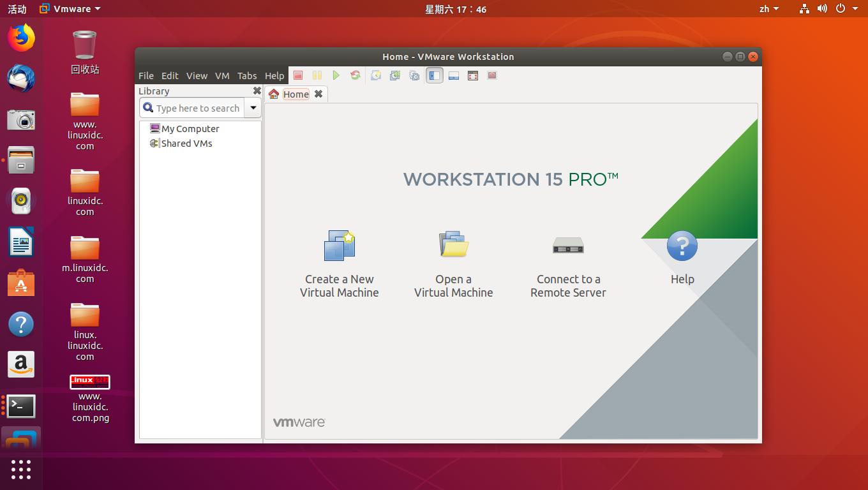This screenshot has height=490, width=868.
Task: Maximize the VMware Workstation window
Action: point(740,57)
